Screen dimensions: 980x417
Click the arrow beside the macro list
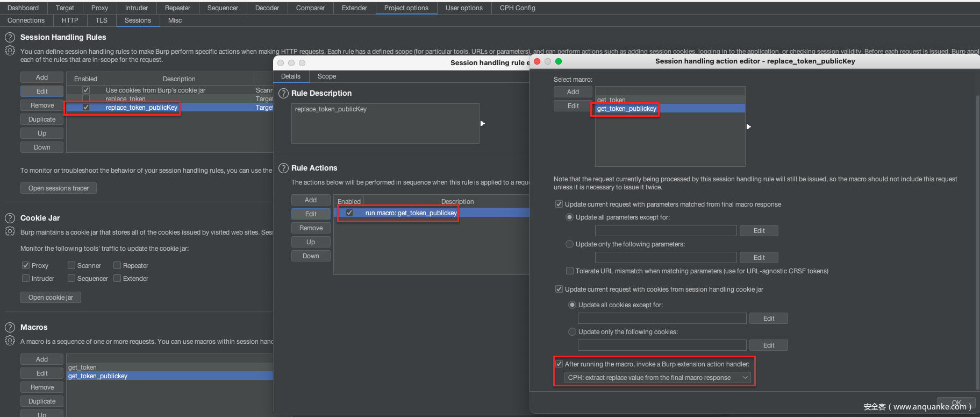748,127
